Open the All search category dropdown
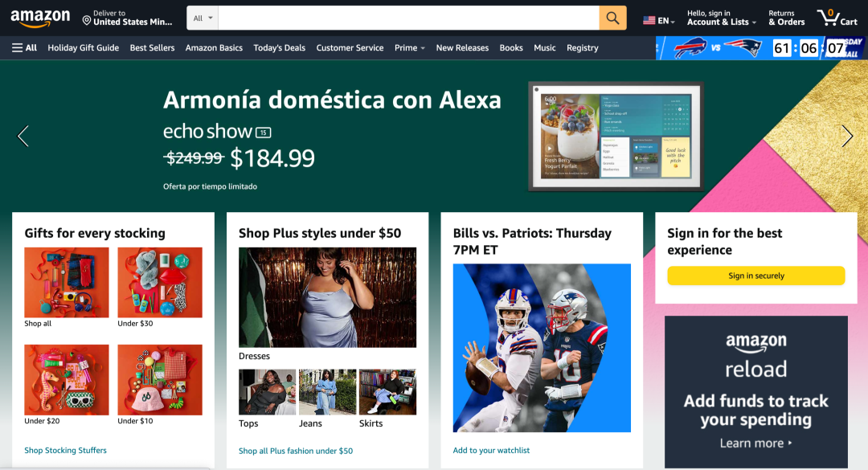The height and width of the screenshot is (470, 868). (x=203, y=18)
